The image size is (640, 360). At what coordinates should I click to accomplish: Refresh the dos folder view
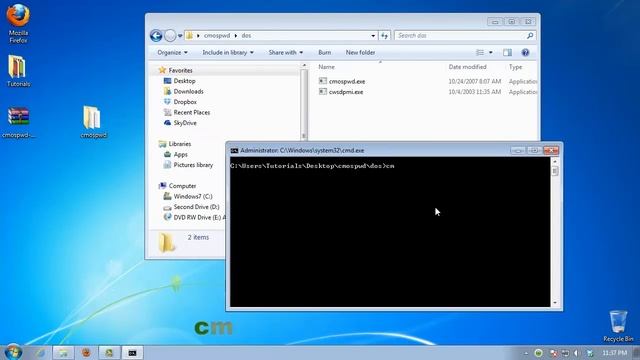[x=384, y=36]
